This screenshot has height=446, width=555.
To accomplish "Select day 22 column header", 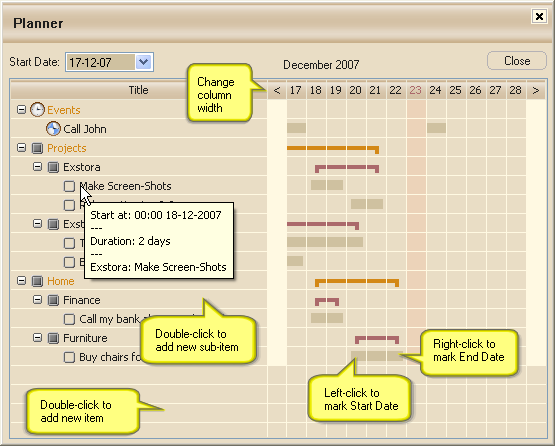I will [396, 90].
